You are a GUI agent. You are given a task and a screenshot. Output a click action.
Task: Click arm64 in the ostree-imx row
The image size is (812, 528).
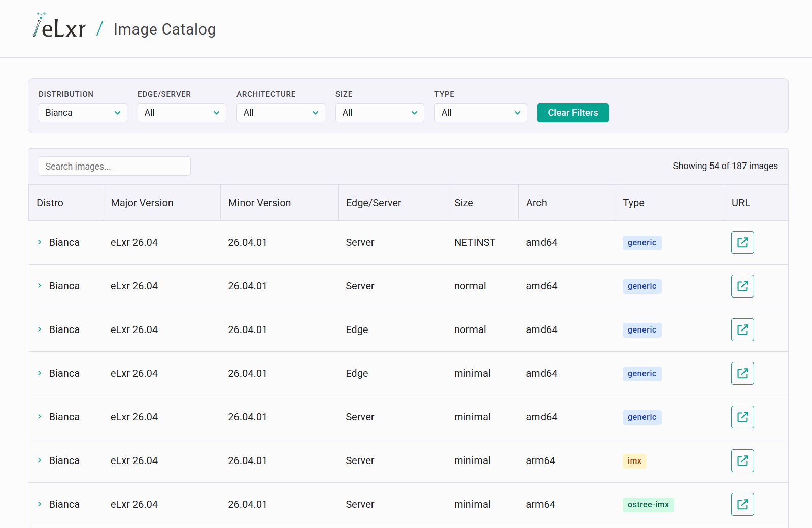(x=540, y=504)
